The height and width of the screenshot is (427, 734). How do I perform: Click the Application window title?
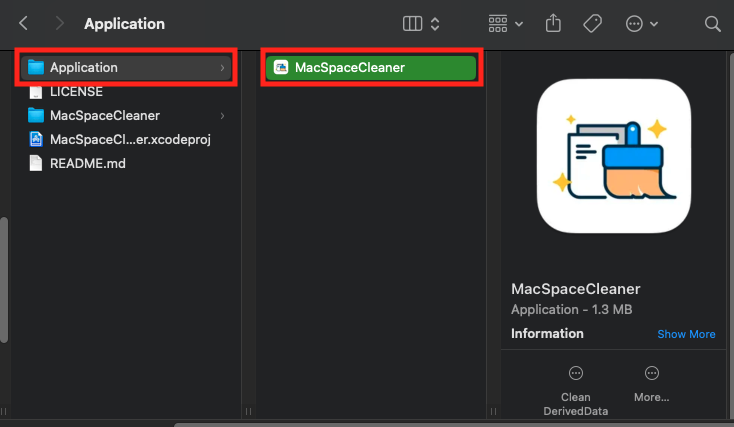125,24
